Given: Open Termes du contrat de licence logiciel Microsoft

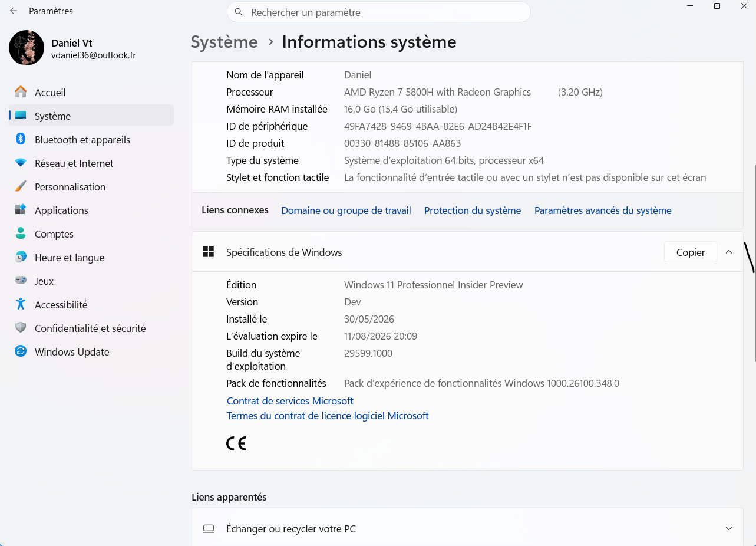Looking at the screenshot, I should [328, 416].
